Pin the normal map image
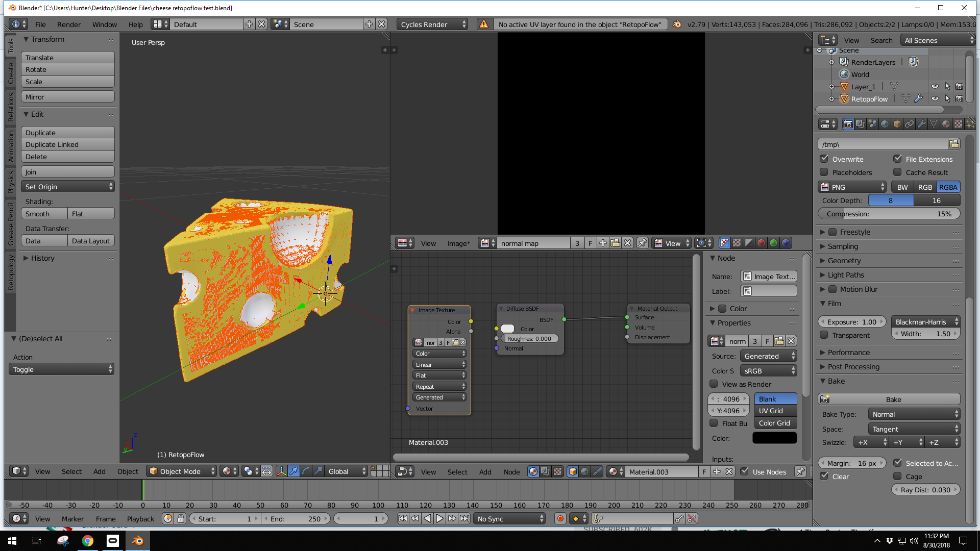This screenshot has width=980, height=551. coord(642,243)
